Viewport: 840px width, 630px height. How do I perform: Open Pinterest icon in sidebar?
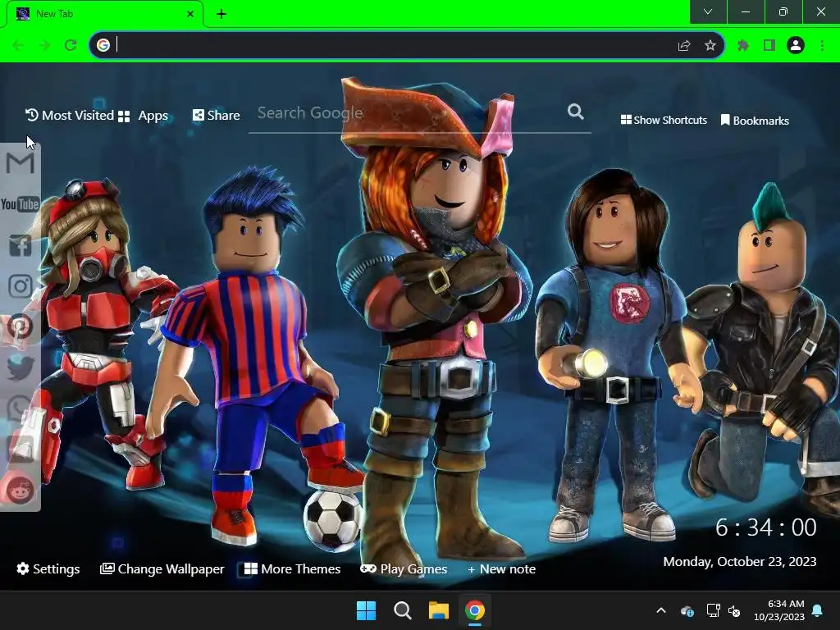coord(21,326)
